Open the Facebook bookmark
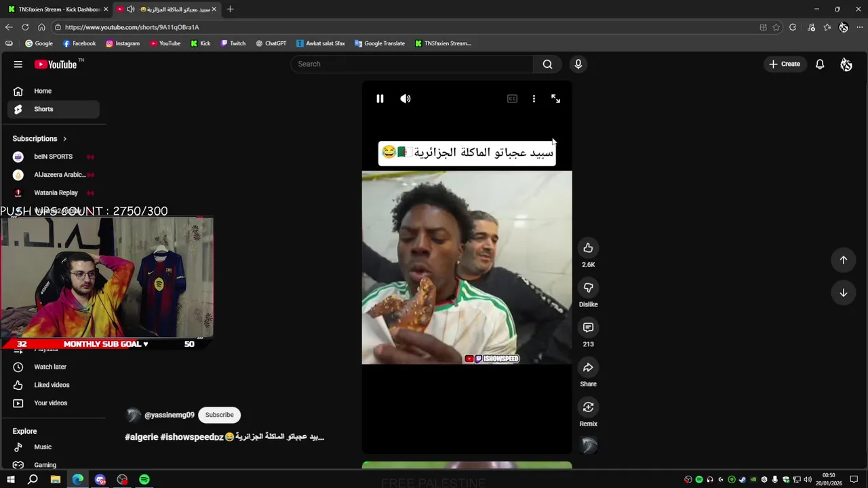 79,43
